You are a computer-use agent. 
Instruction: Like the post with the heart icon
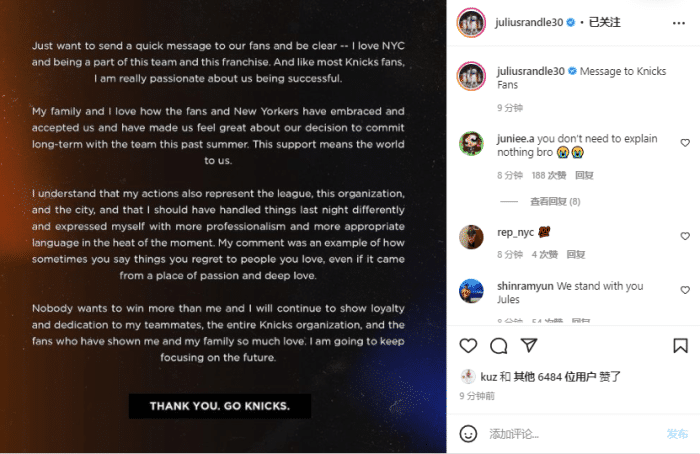pos(468,346)
